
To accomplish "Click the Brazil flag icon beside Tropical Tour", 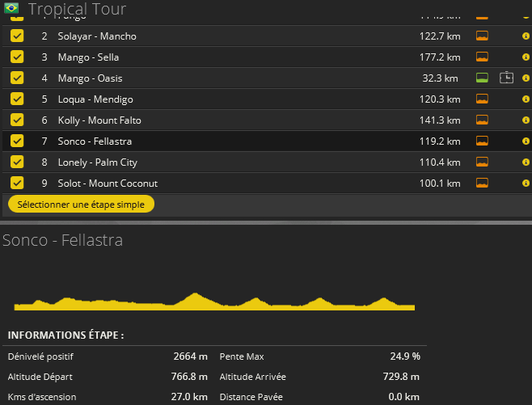I will pos(11,8).
